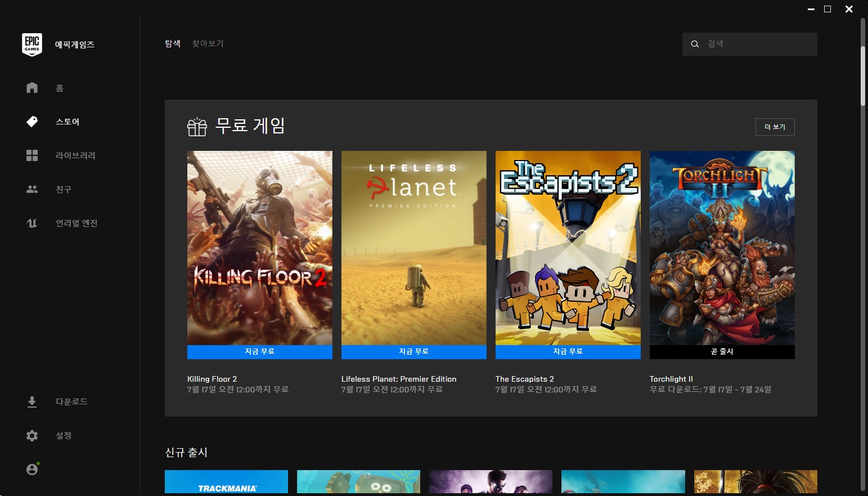868x496 pixels.
Task: Click 지금 무료 banner under The Escapists 2
Action: point(568,352)
